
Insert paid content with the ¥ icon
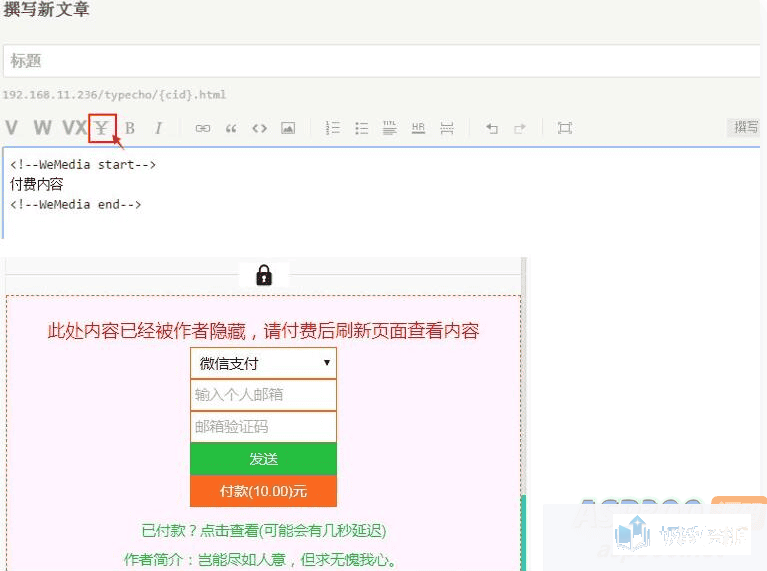click(x=102, y=128)
